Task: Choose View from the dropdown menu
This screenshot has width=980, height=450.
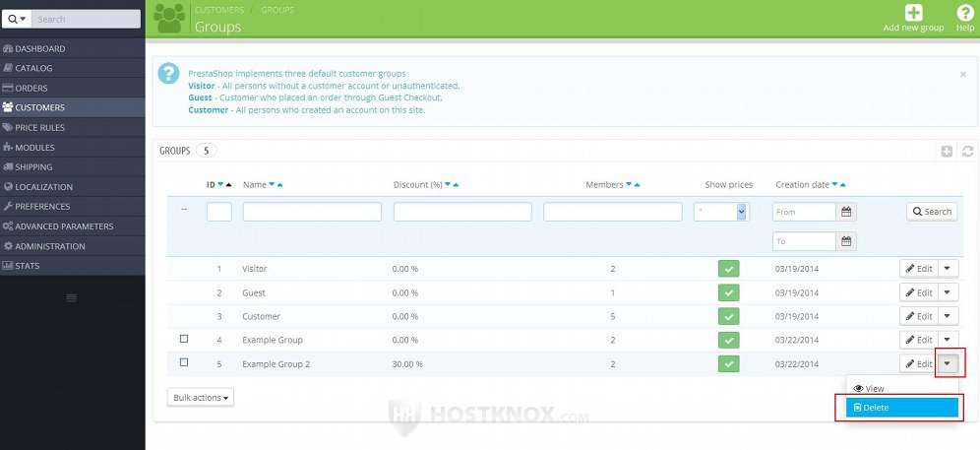Action: [x=902, y=389]
